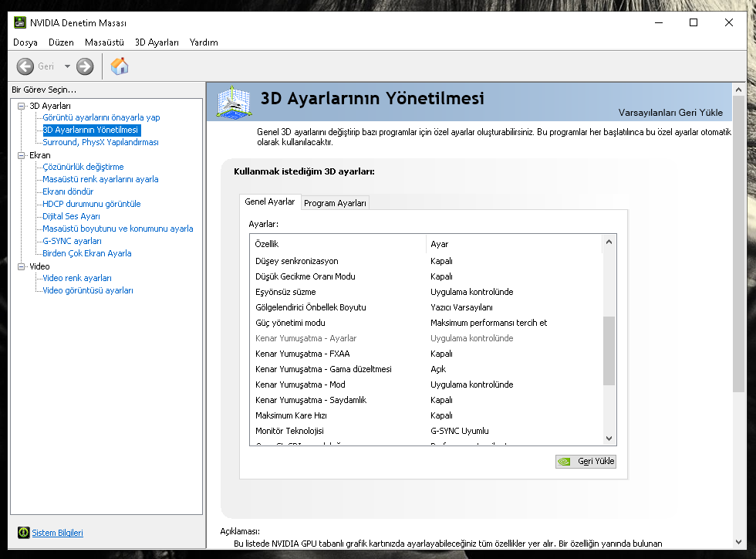The height and width of the screenshot is (559, 756).
Task: Open Masaüstü renk ayarlarını ayarla
Action: pyautogui.click(x=100, y=179)
